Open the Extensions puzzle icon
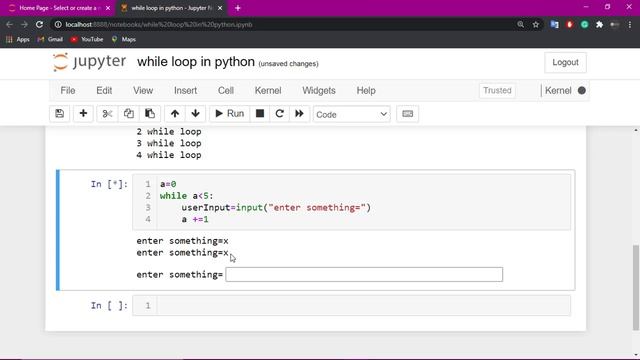This screenshot has height=360, width=640. pyautogui.click(x=599, y=24)
